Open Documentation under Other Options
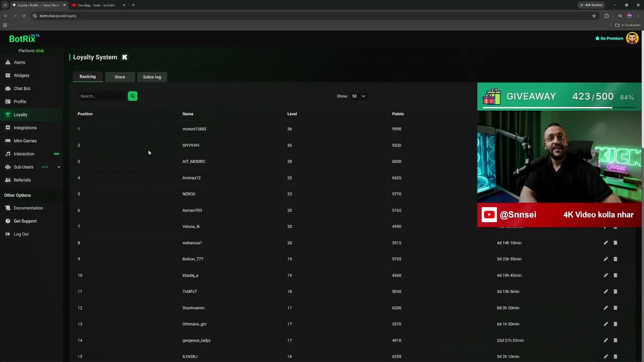644x362 pixels. (28, 208)
